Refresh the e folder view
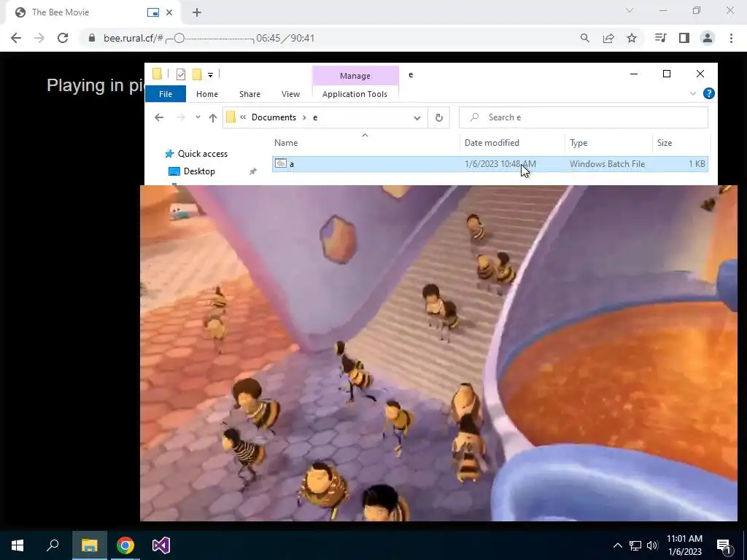The height and width of the screenshot is (560, 747). [x=438, y=117]
